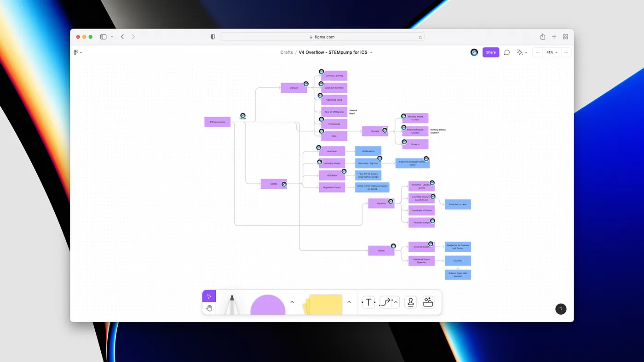Image resolution: width=644 pixels, height=362 pixels.
Task: Select the Course of the Week node
Action: point(334,88)
